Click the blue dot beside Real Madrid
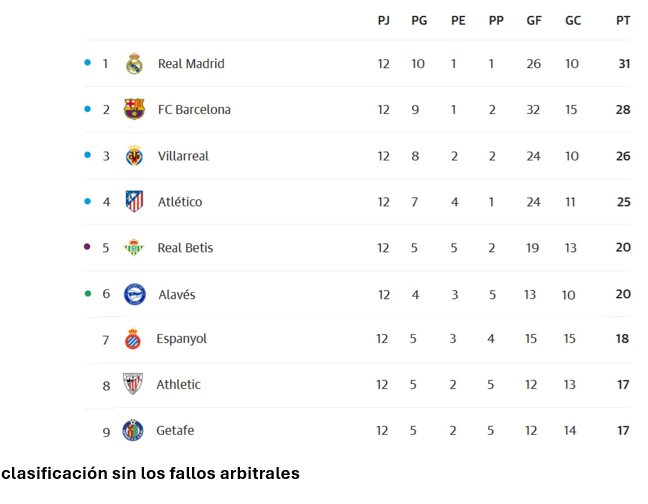648x504 pixels. pos(88,63)
